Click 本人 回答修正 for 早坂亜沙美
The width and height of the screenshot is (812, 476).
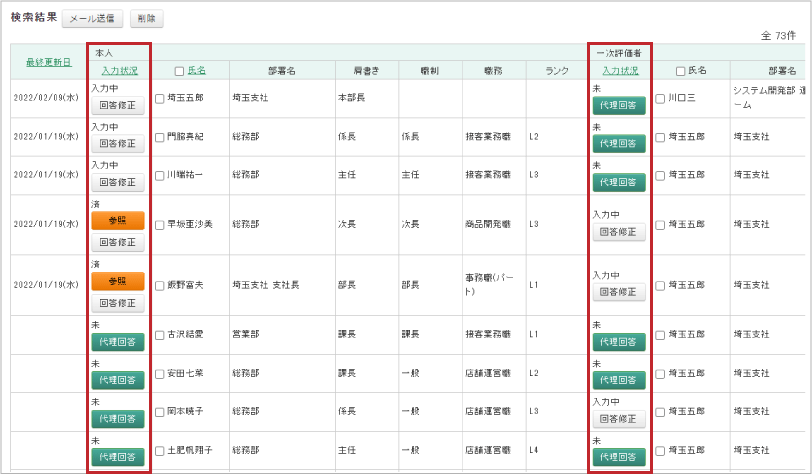(x=118, y=242)
